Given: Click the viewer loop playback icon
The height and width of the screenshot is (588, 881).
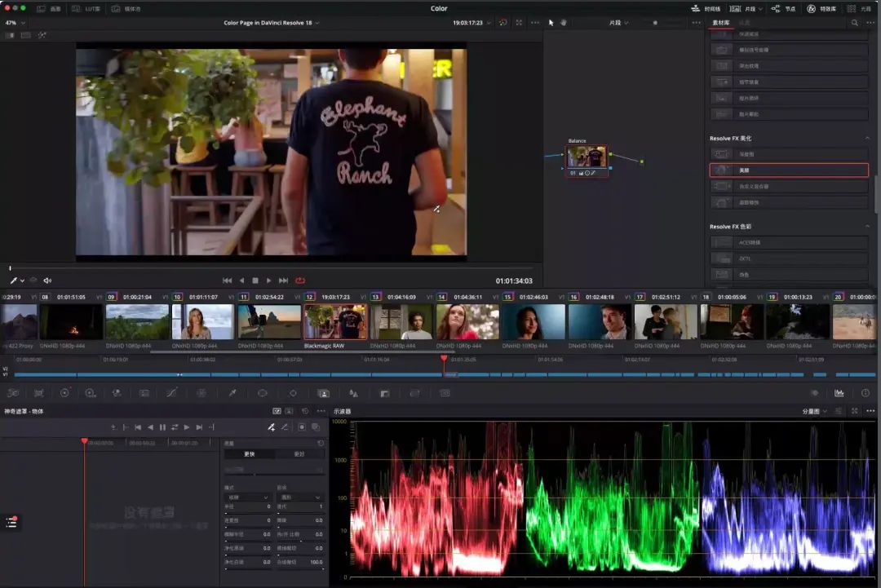Looking at the screenshot, I should pos(300,281).
